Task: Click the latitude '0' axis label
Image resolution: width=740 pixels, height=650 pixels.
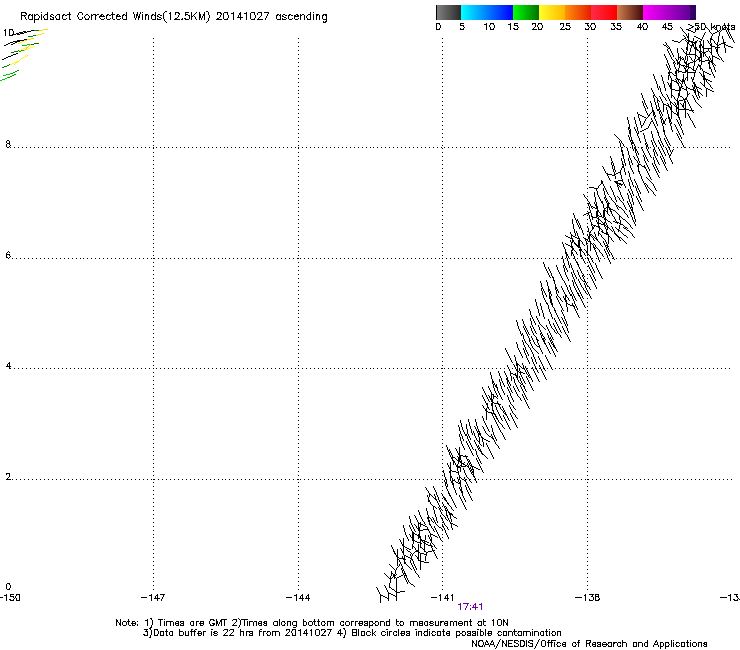Action: click(x=8, y=587)
